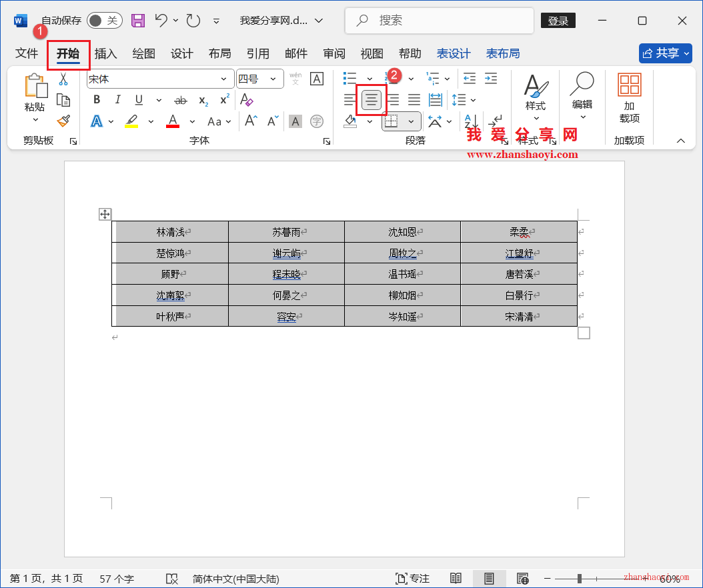
Task: Toggle Bold formatting
Action: click(x=97, y=100)
